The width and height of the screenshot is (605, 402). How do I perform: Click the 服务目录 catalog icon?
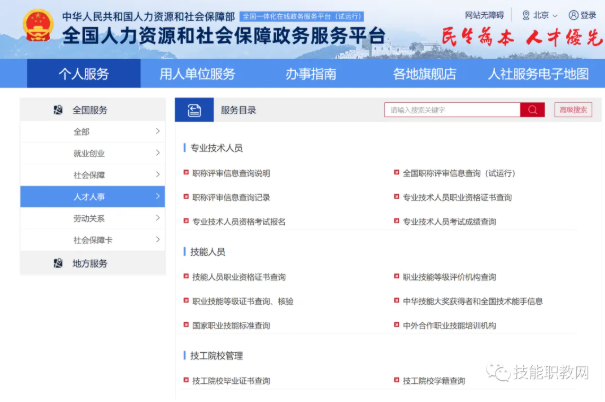tap(194, 110)
